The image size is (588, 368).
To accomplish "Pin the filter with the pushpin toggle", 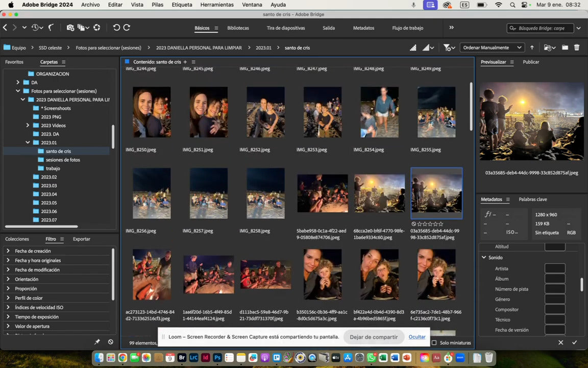I will [x=97, y=342].
